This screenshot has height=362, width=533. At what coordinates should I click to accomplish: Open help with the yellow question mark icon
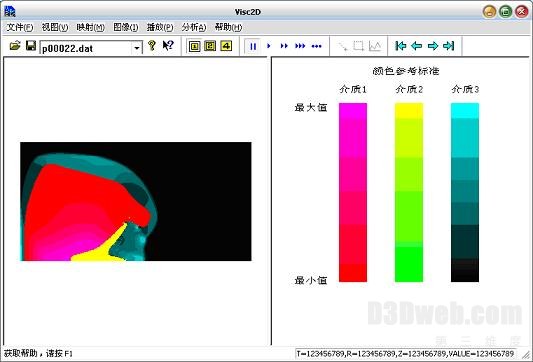pyautogui.click(x=152, y=46)
